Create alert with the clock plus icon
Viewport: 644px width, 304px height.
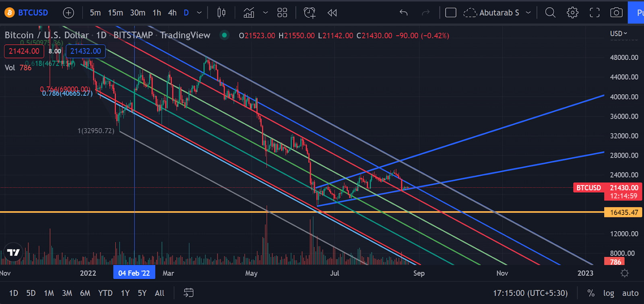click(x=310, y=13)
